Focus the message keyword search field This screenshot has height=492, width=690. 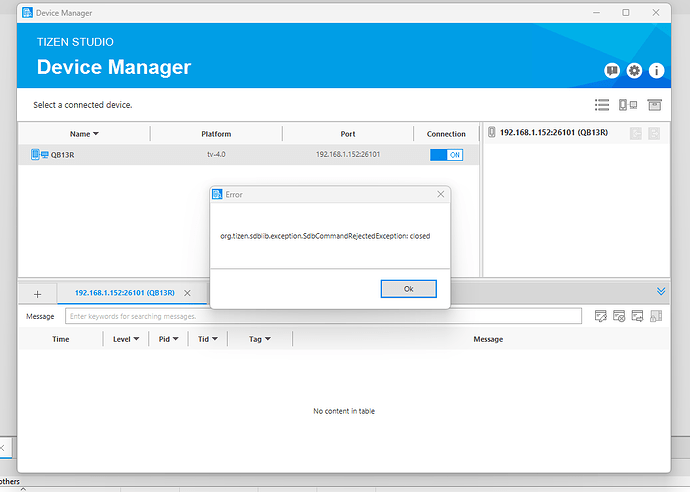(x=323, y=316)
